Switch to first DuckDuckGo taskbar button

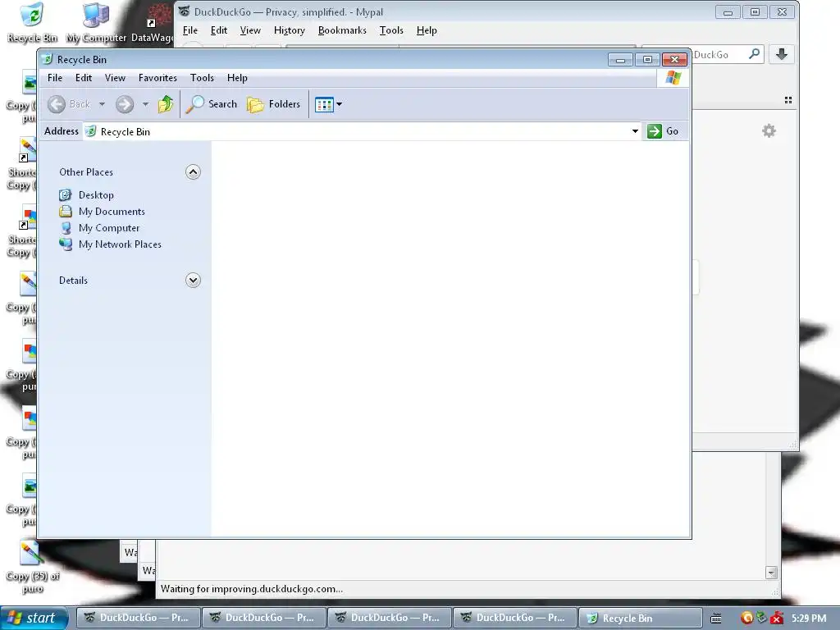pyautogui.click(x=138, y=618)
